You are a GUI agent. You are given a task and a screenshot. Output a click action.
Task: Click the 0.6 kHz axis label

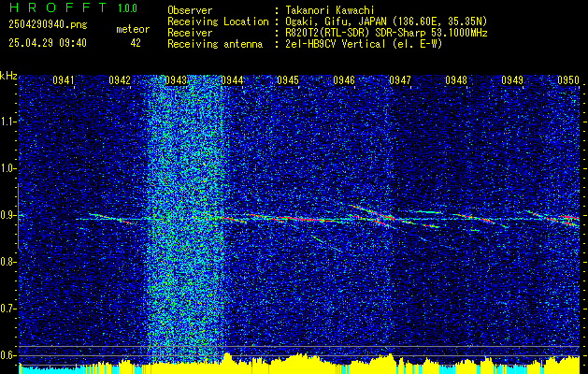(x=8, y=355)
